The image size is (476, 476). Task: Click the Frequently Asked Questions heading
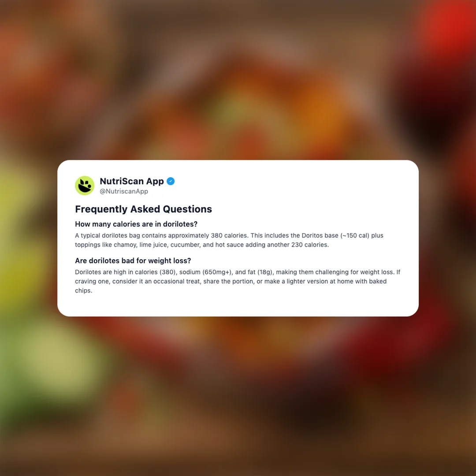(143, 209)
